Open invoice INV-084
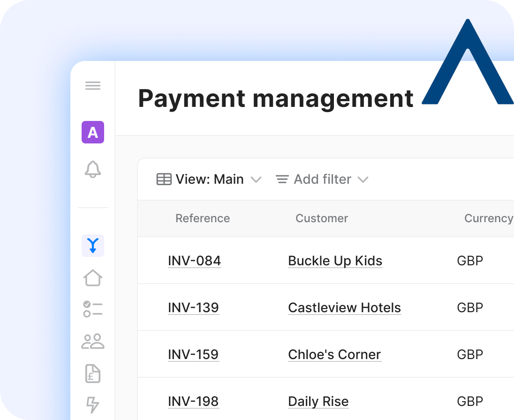 pos(194,261)
